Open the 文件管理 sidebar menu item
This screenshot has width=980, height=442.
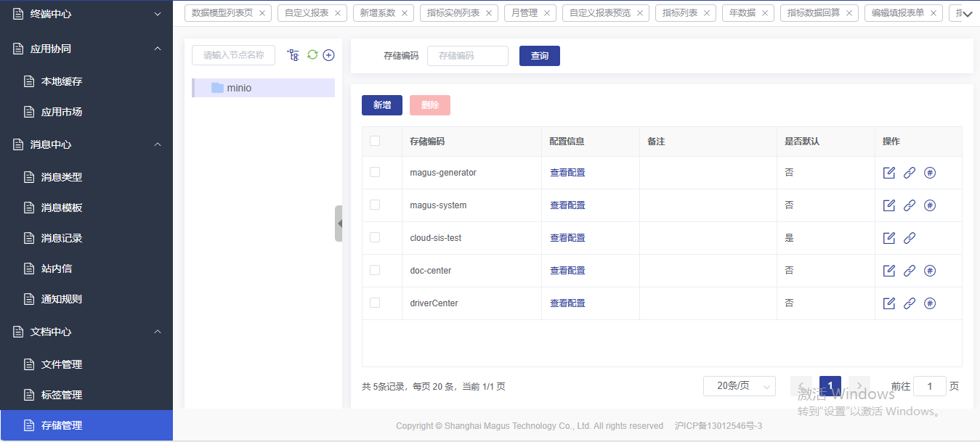[62, 364]
